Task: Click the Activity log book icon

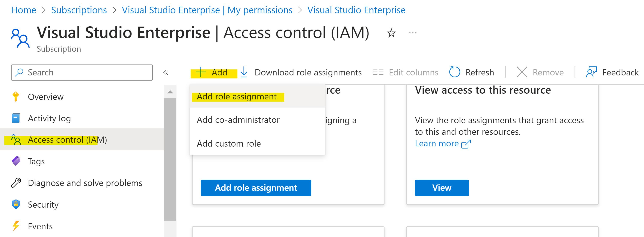Action: (16, 118)
